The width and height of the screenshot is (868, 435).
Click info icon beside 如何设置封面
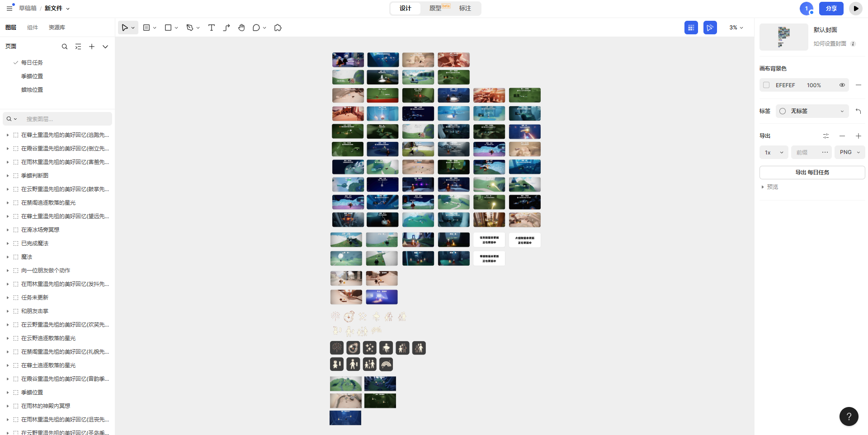point(853,44)
